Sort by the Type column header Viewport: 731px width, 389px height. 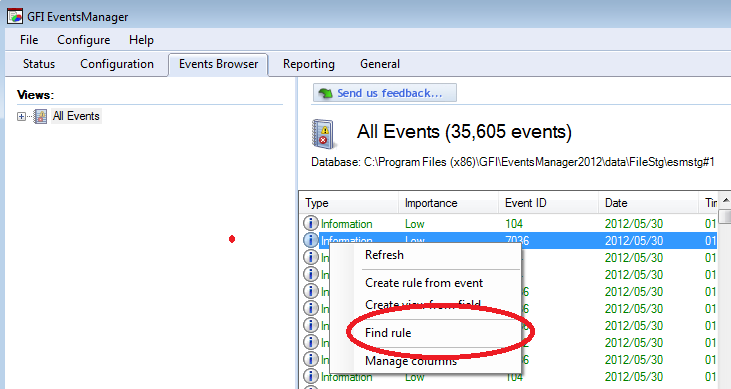(349, 203)
